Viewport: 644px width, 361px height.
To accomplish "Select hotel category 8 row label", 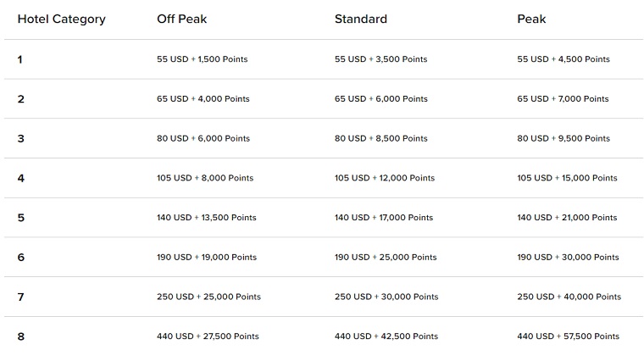I will pyautogui.click(x=21, y=336).
